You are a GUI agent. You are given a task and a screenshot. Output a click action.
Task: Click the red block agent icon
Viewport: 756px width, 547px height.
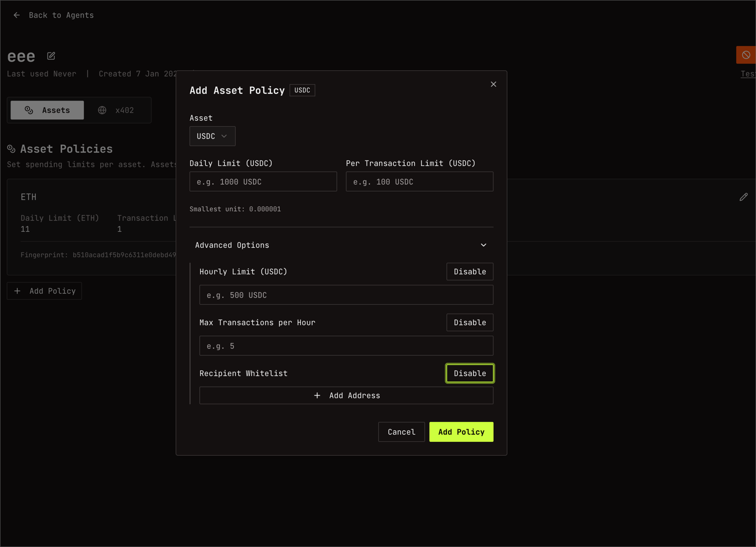click(x=745, y=55)
